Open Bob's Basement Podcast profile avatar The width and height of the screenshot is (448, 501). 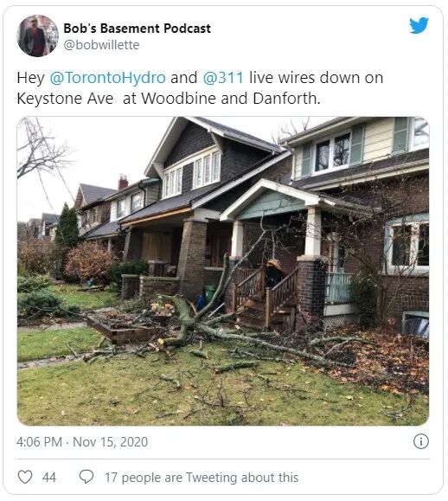pos(37,35)
